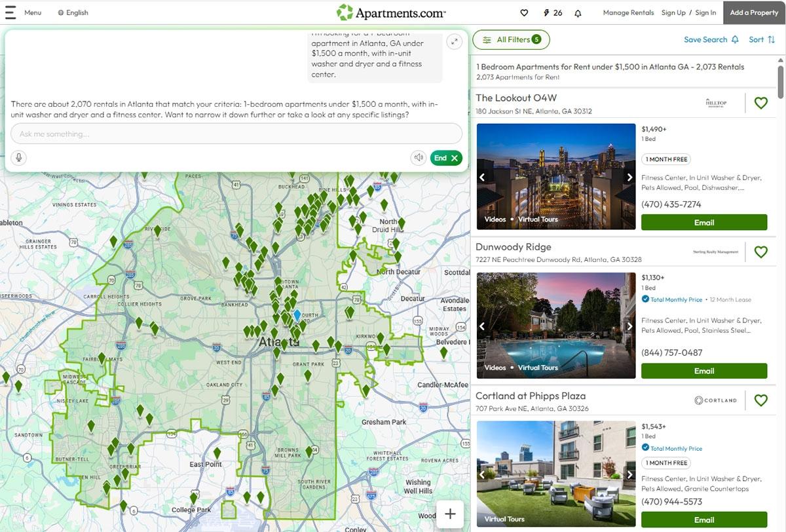
Task: Click the Apartments.com logo
Action: 391,12
